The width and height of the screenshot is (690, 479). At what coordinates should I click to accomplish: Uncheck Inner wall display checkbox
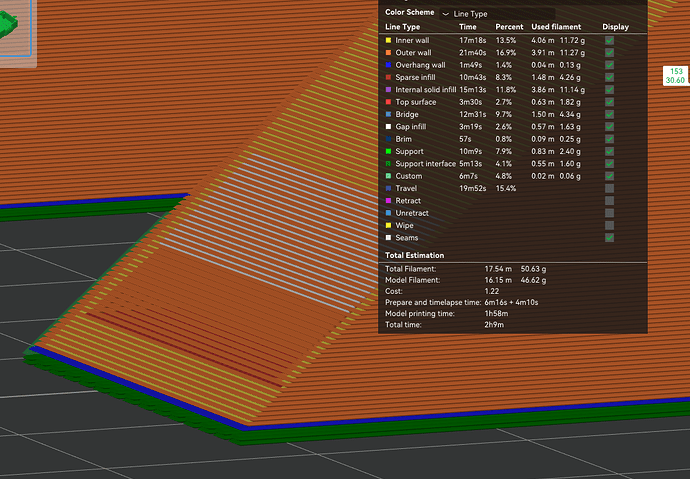[x=609, y=40]
